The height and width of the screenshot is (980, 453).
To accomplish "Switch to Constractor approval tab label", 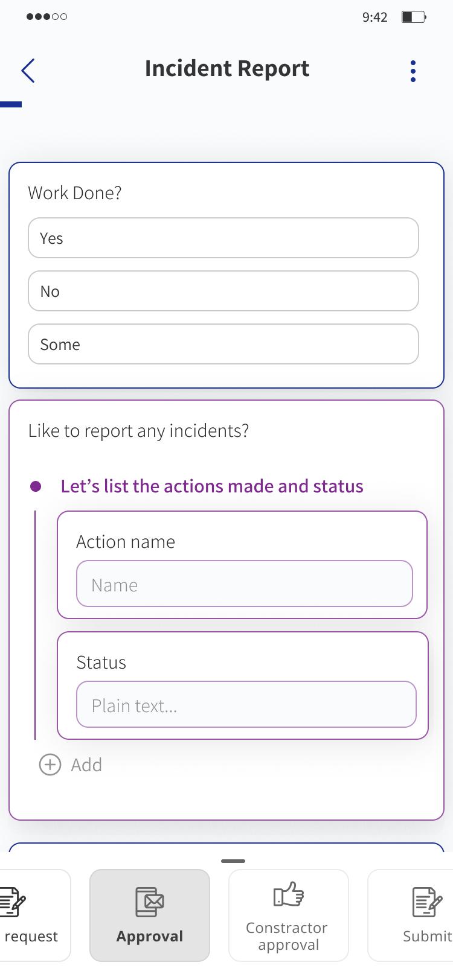I will coord(288,936).
